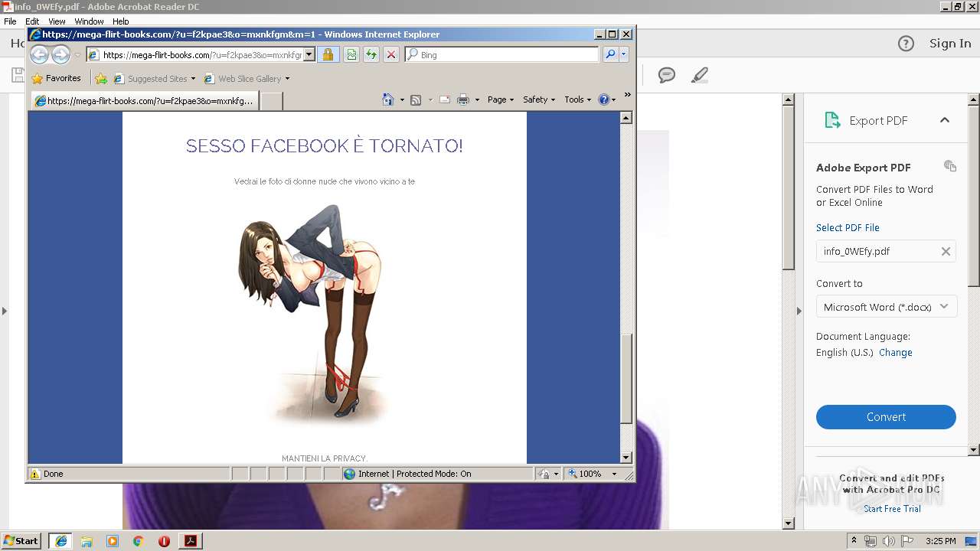Viewport: 980px width, 551px height.
Task: Expand the IE command bar overflow chevron
Action: (628, 95)
